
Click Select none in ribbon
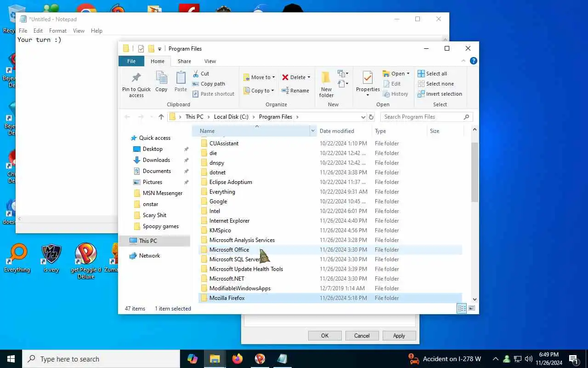click(435, 84)
